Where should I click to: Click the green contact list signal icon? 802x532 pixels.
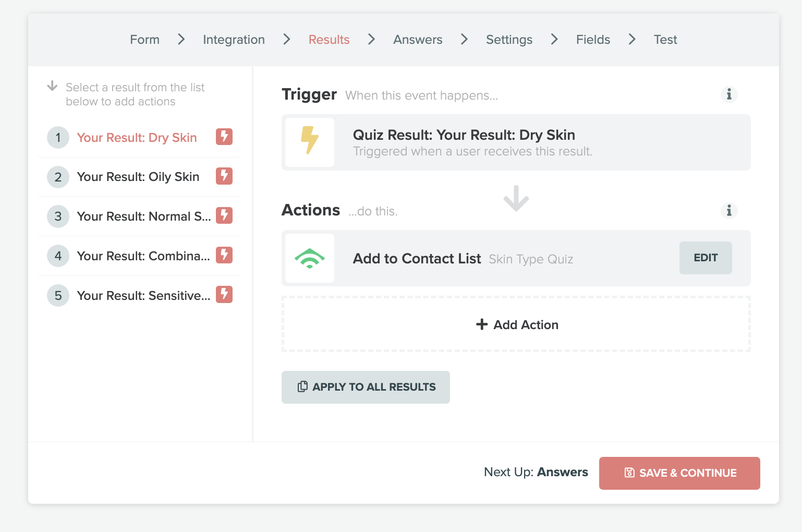pyautogui.click(x=310, y=258)
